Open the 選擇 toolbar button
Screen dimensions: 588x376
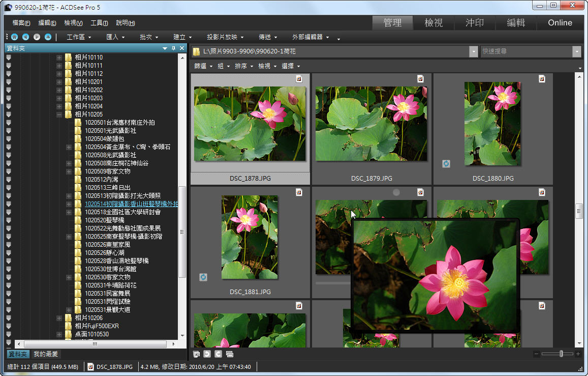(291, 66)
